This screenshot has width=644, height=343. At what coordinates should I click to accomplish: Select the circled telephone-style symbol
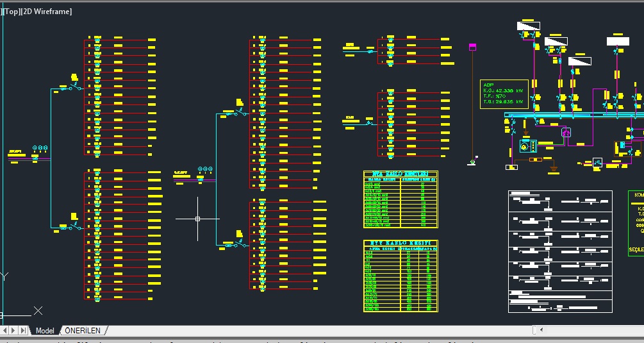(566, 133)
